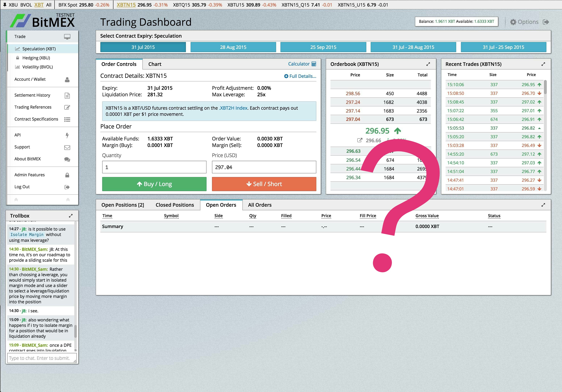Select the 25 Sep 2015 expiry
Viewport: 562px width, 392px height.
(323, 47)
